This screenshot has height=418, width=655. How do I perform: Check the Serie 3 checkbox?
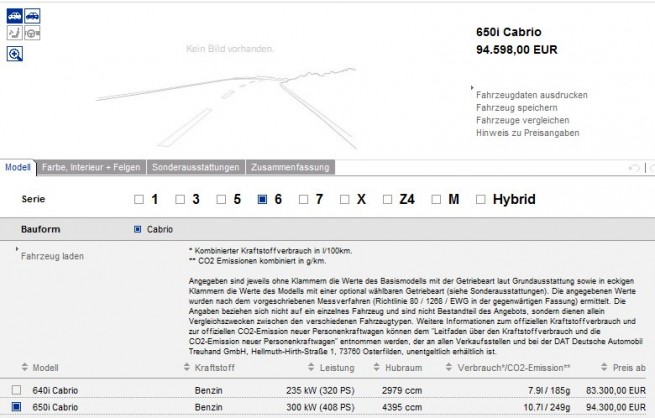coord(180,199)
